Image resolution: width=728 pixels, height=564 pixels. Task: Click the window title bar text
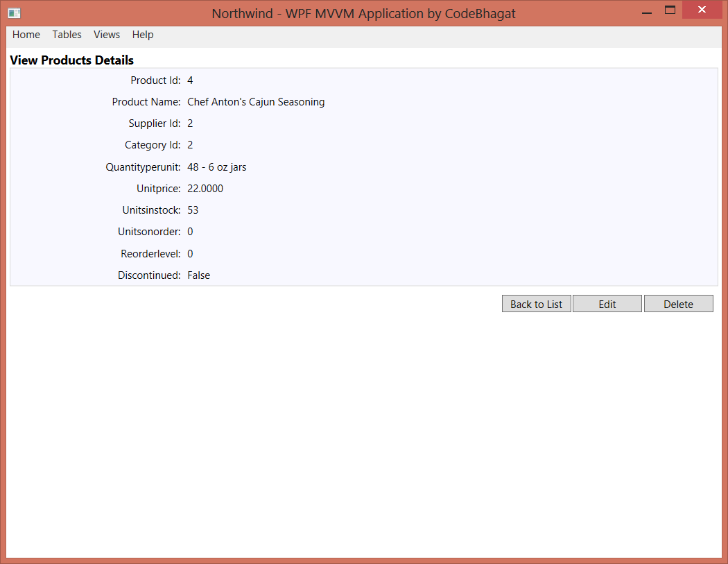click(363, 13)
